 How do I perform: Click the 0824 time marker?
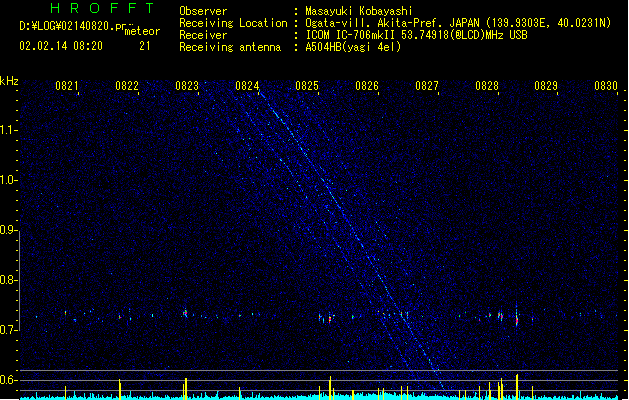(x=247, y=86)
